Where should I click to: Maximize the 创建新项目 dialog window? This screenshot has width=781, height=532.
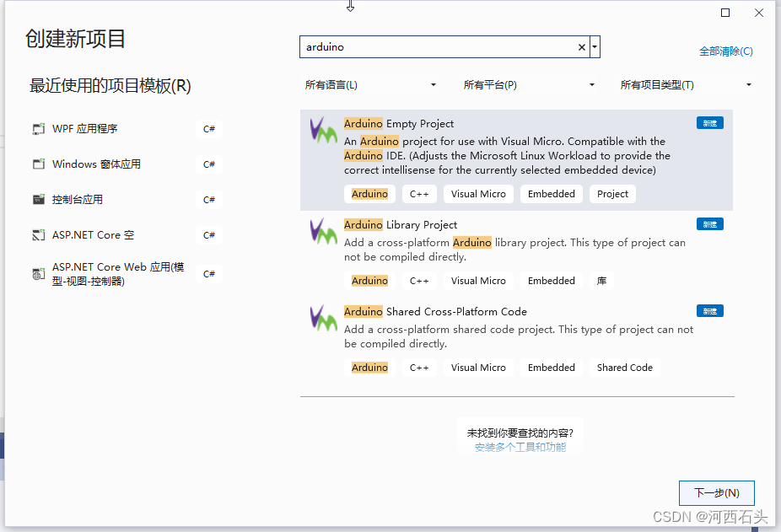[x=725, y=13]
